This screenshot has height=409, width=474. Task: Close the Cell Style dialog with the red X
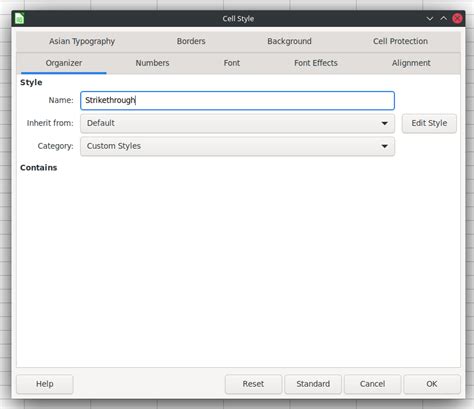pos(457,18)
